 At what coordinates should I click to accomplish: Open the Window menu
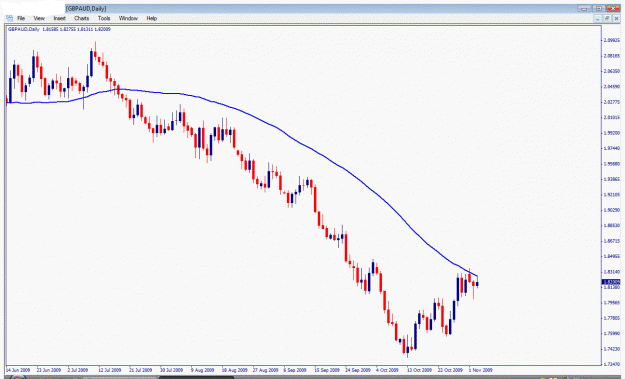tap(128, 18)
